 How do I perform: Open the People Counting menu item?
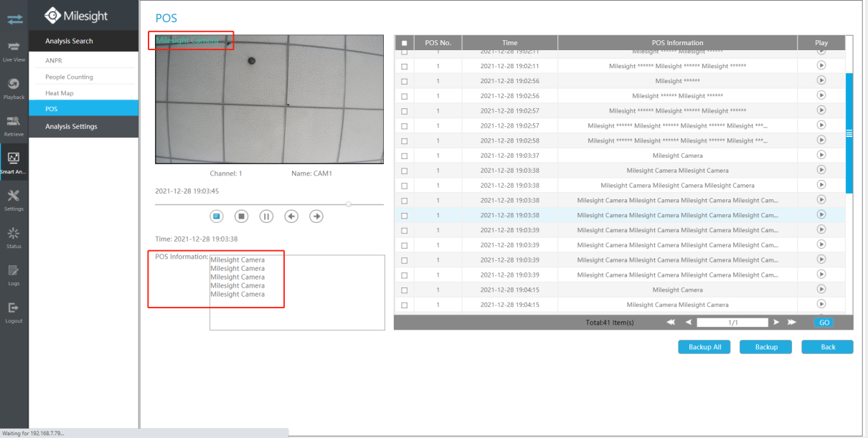[x=83, y=77]
